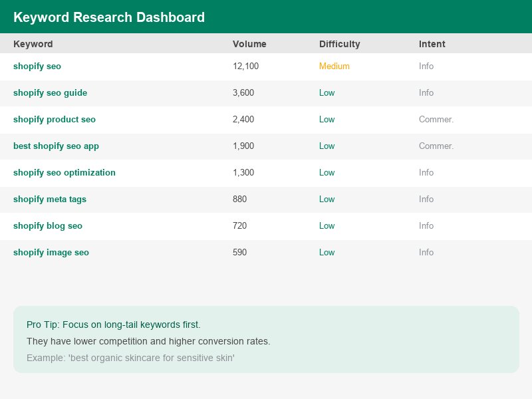Viewport: 532px width, 399px height.
Task: Open the 'shopify product seo' keyword link
Action: 55,120
